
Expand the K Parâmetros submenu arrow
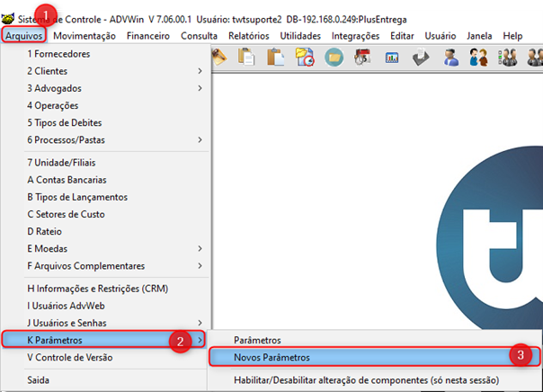coord(200,340)
